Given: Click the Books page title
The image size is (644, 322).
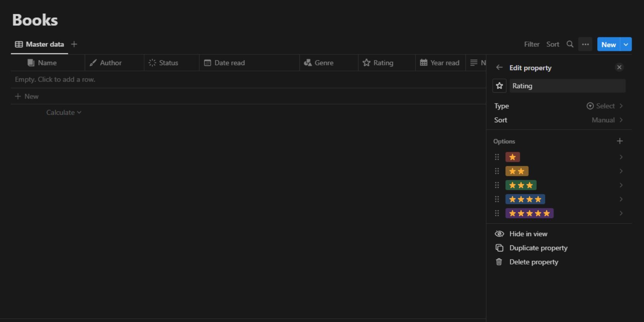Looking at the screenshot, I should coord(35,20).
